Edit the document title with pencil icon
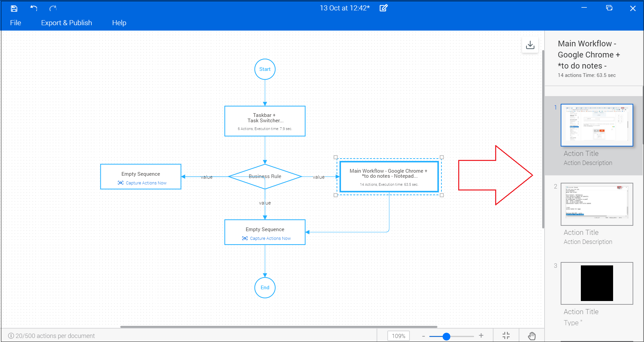This screenshot has width=644, height=342. pyautogui.click(x=384, y=8)
